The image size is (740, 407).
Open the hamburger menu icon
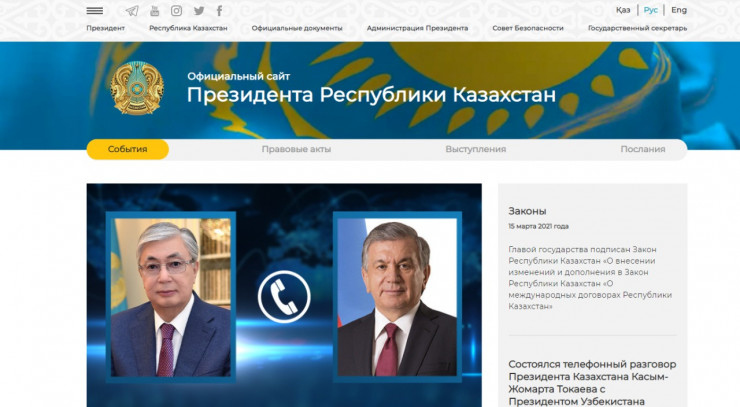point(95,10)
